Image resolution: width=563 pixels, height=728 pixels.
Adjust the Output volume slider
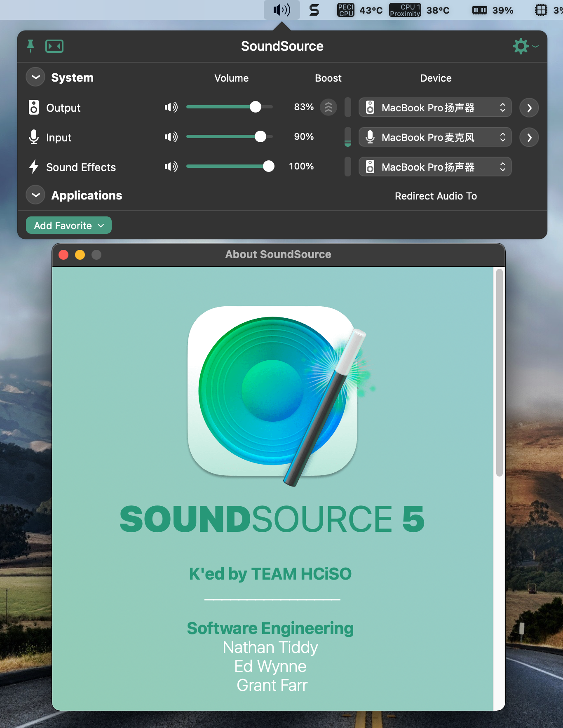coord(230,107)
